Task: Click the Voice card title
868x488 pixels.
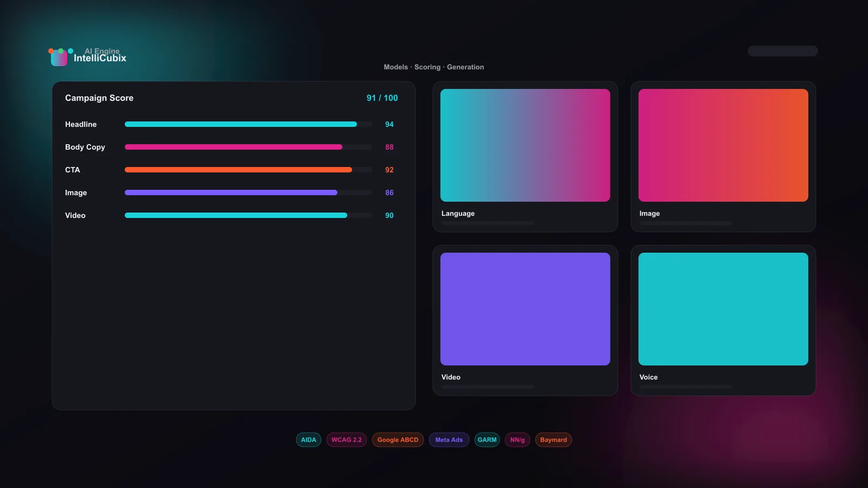Action: pos(648,377)
